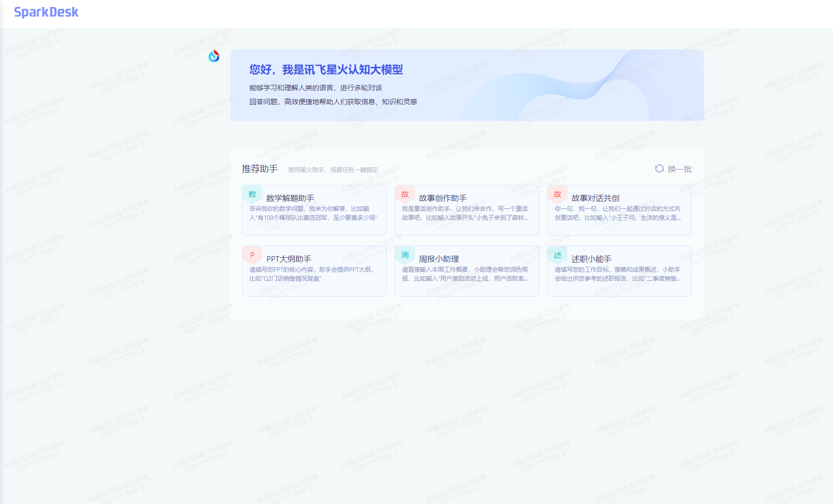The image size is (833, 504).
Task: Click the 数 badge icon on math card
Action: click(252, 194)
